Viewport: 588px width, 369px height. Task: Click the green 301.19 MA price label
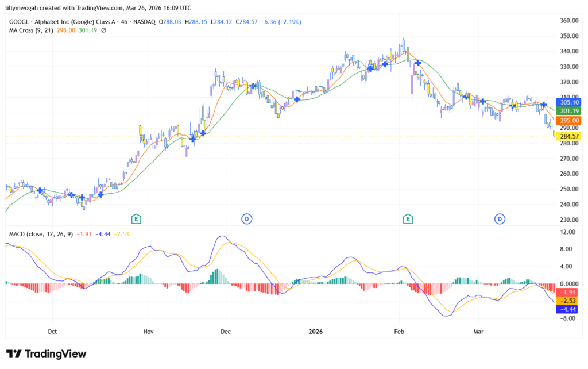[568, 110]
